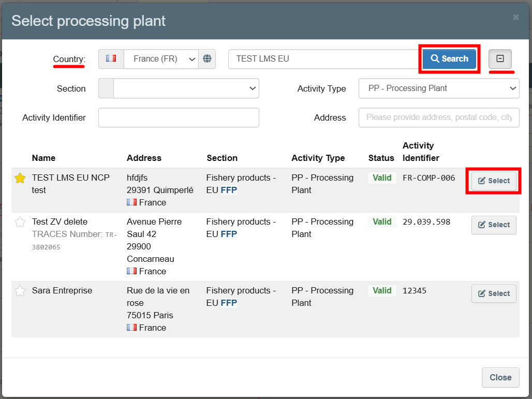The width and height of the screenshot is (532, 399).
Task: Open the Activity Type dropdown
Action: (438, 88)
